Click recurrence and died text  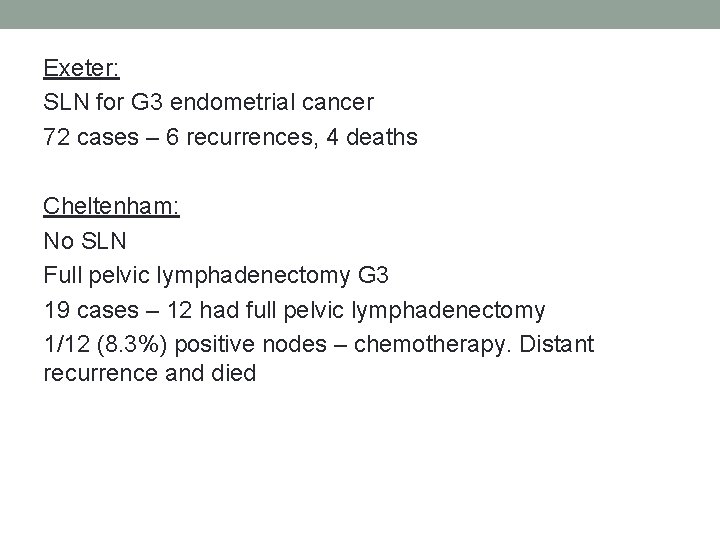click(x=150, y=373)
